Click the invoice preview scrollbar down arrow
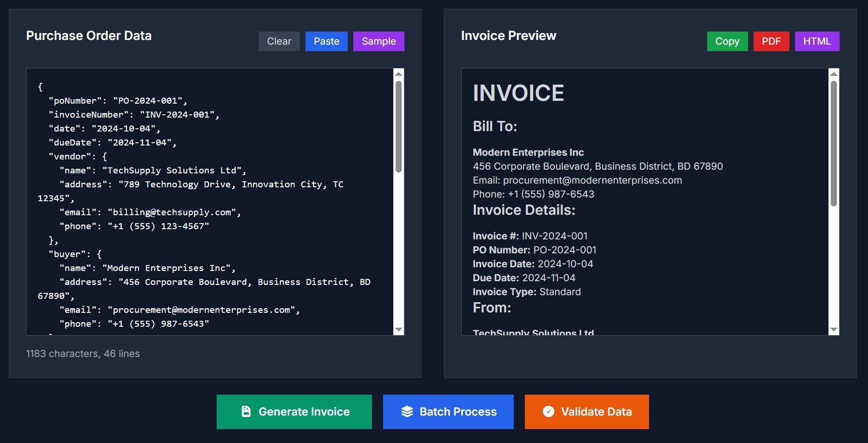This screenshot has width=868, height=443. point(834,330)
